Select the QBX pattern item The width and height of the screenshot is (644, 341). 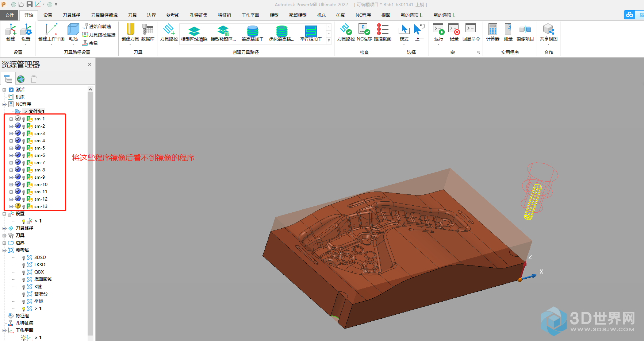pos(39,272)
